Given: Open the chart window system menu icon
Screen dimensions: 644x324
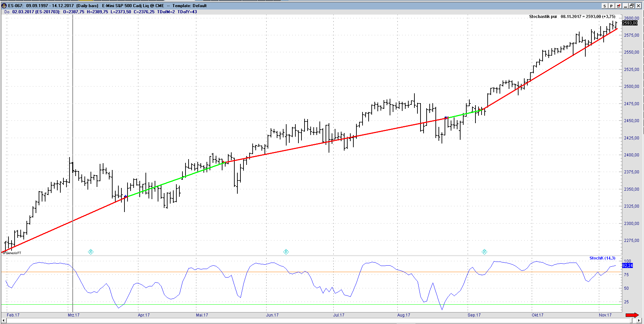Looking at the screenshot, I should (4, 6).
